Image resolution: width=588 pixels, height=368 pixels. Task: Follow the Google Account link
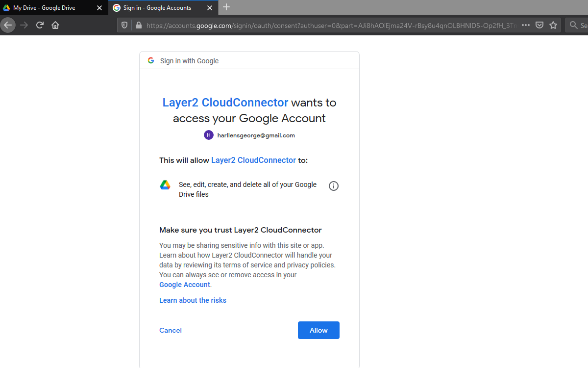(184, 285)
